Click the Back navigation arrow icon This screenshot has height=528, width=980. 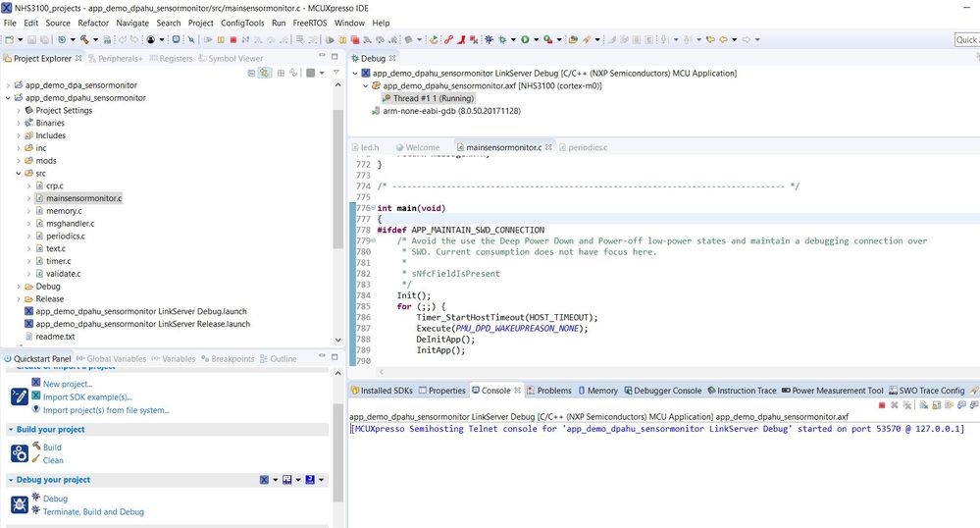click(723, 39)
